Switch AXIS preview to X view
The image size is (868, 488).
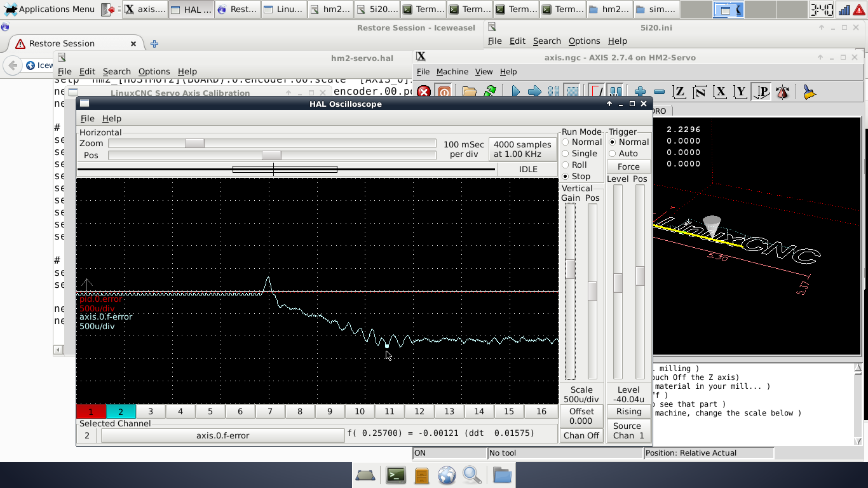pyautogui.click(x=720, y=92)
